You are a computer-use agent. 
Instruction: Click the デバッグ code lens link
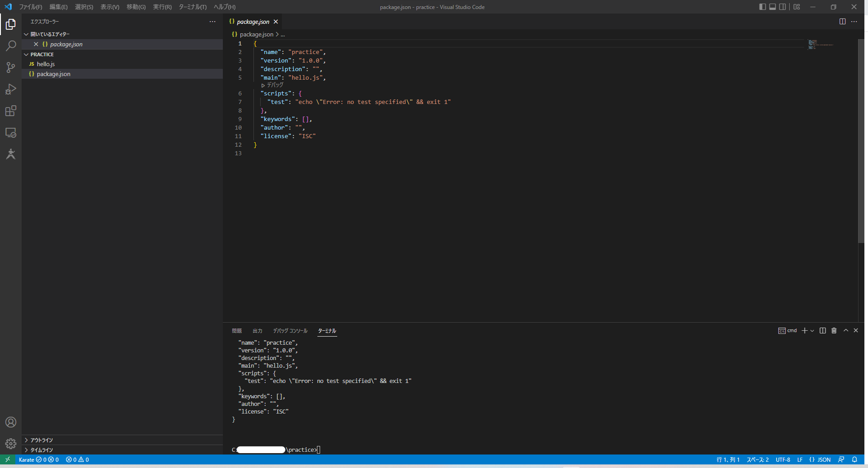(275, 85)
